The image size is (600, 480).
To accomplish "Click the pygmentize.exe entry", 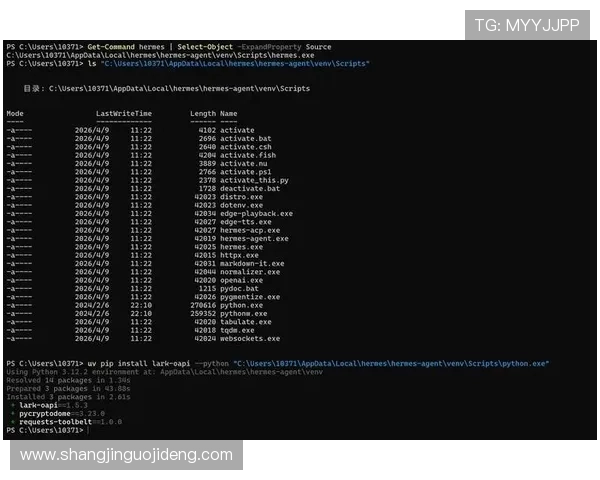I will tap(250, 297).
